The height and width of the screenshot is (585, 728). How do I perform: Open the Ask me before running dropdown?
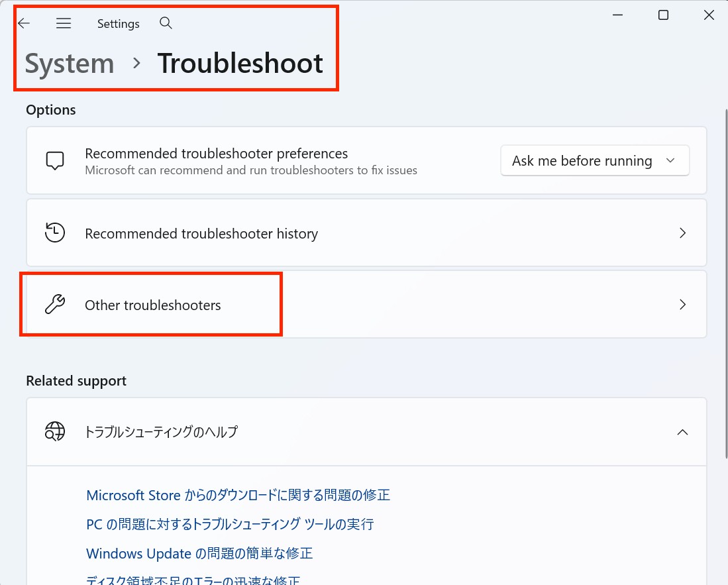click(x=595, y=160)
